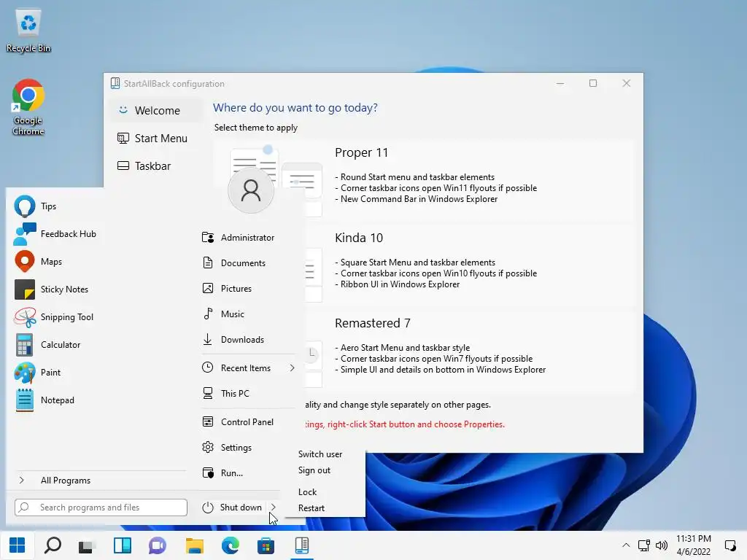Switch to the Taskbar tab
The image size is (747, 560).
pos(155,166)
